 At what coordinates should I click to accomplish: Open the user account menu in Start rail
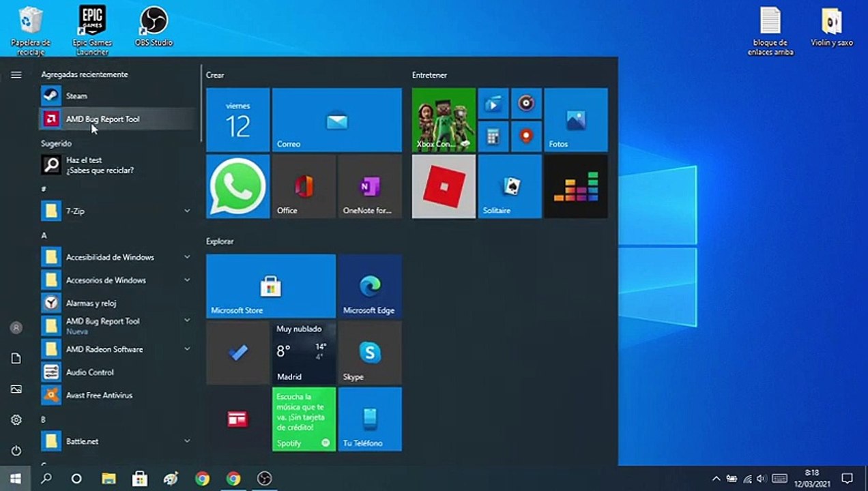coord(16,328)
